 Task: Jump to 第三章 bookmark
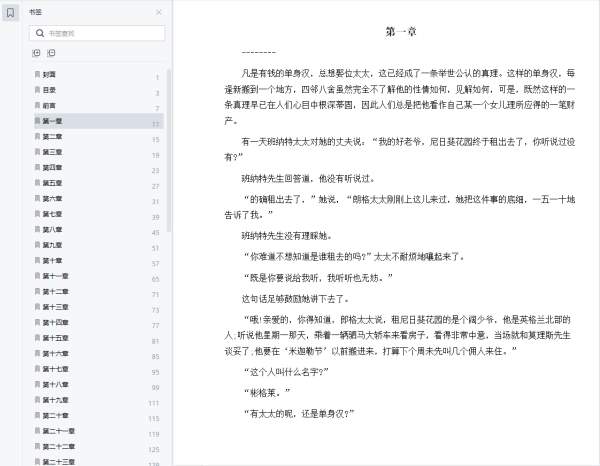pos(99,152)
